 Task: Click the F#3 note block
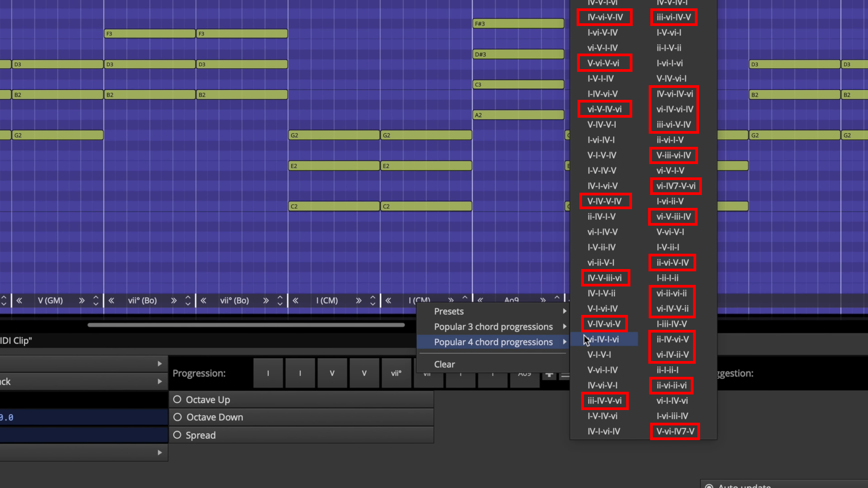(x=518, y=23)
